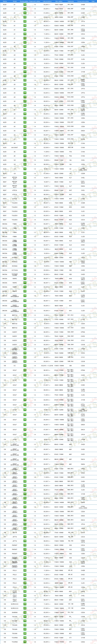Click the fuel icon in the VW SHARAN row
The width and height of the screenshot is (97, 644).
tap(25, 612)
